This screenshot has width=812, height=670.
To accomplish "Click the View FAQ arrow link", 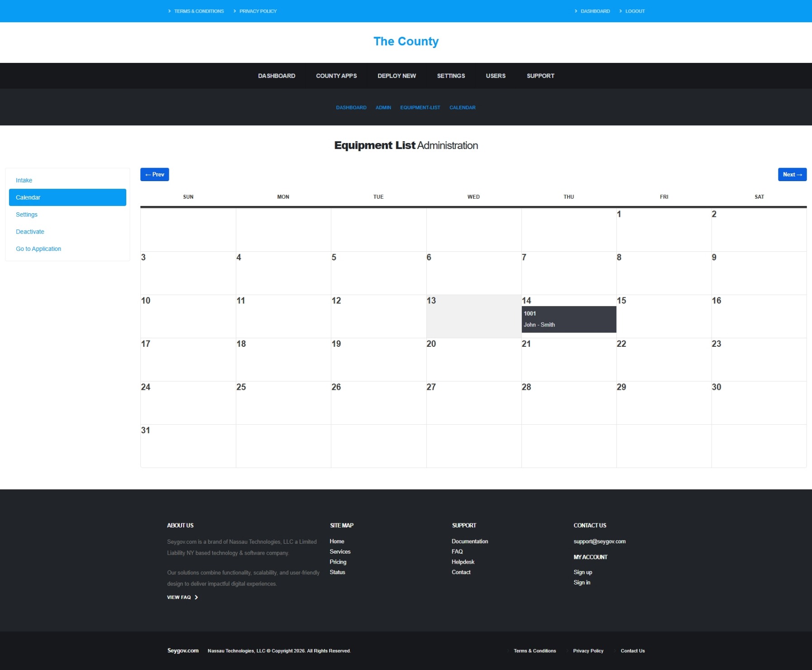I will [182, 597].
